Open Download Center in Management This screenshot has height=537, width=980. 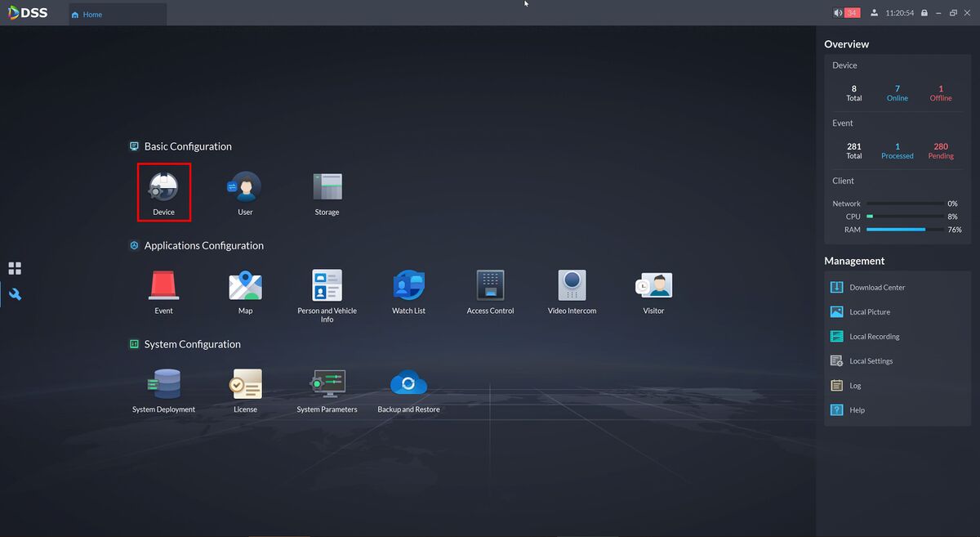[x=876, y=288]
